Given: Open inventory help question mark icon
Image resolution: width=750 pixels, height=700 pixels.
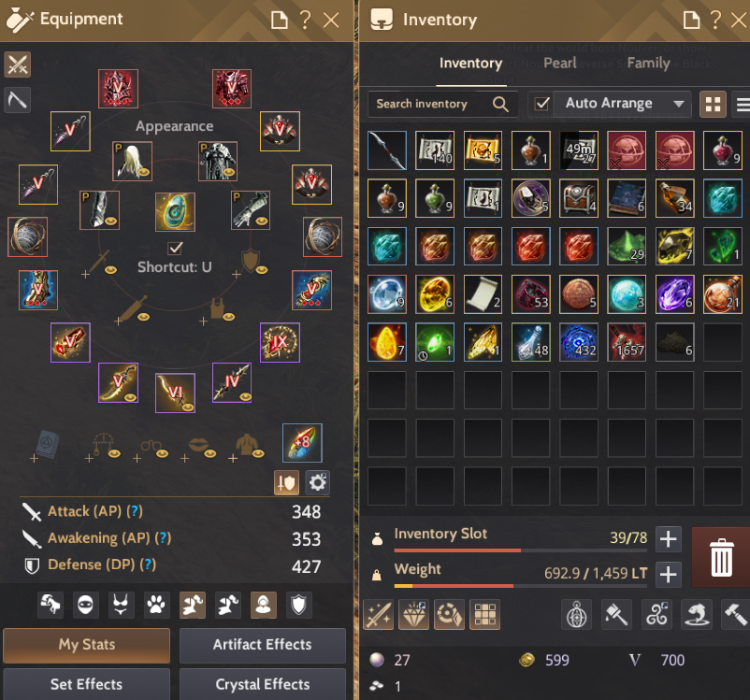Looking at the screenshot, I should 715,20.
